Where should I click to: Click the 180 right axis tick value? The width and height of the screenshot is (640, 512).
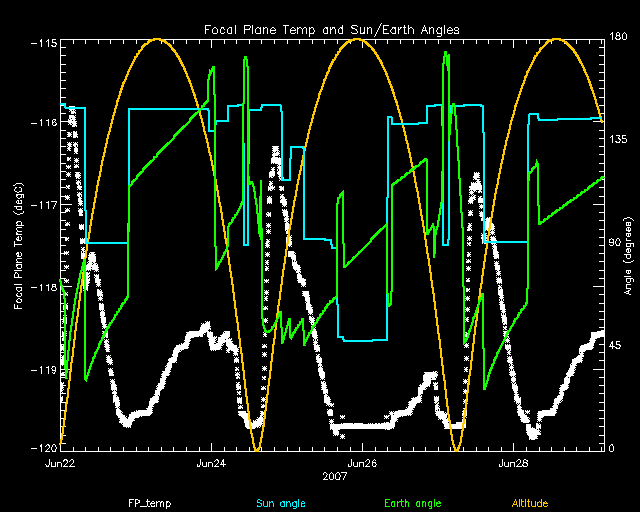[619, 37]
